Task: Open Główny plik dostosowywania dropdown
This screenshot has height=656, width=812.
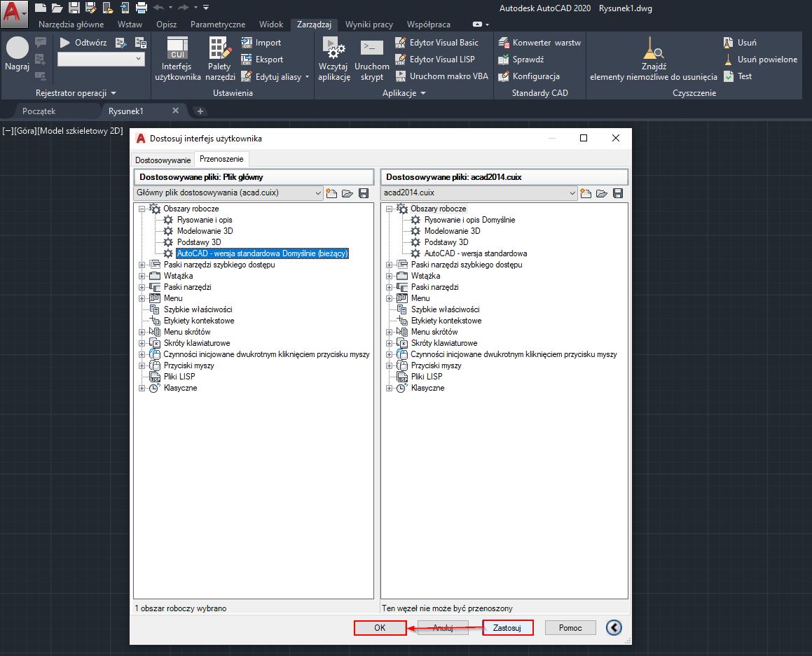Action: [x=228, y=193]
